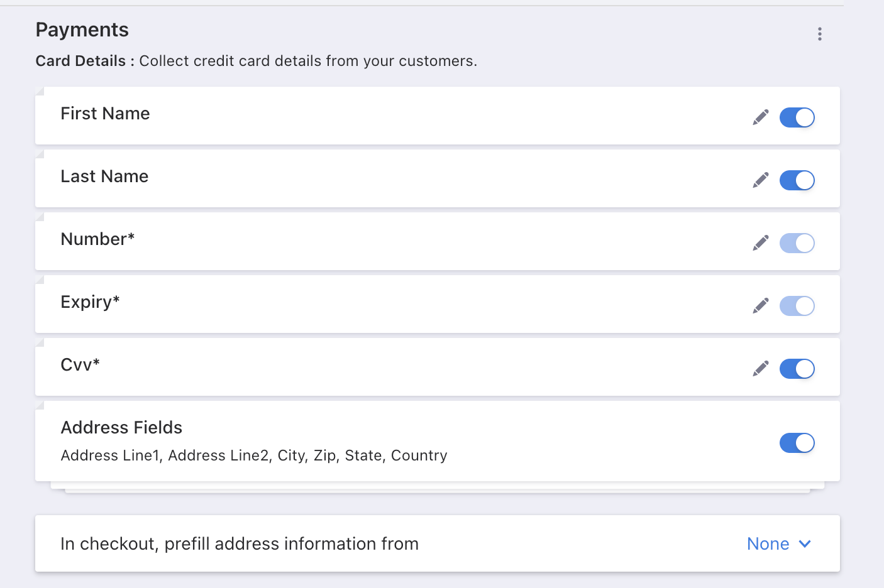Click the Expiry* field row
884x588 pixels.
(x=377, y=304)
